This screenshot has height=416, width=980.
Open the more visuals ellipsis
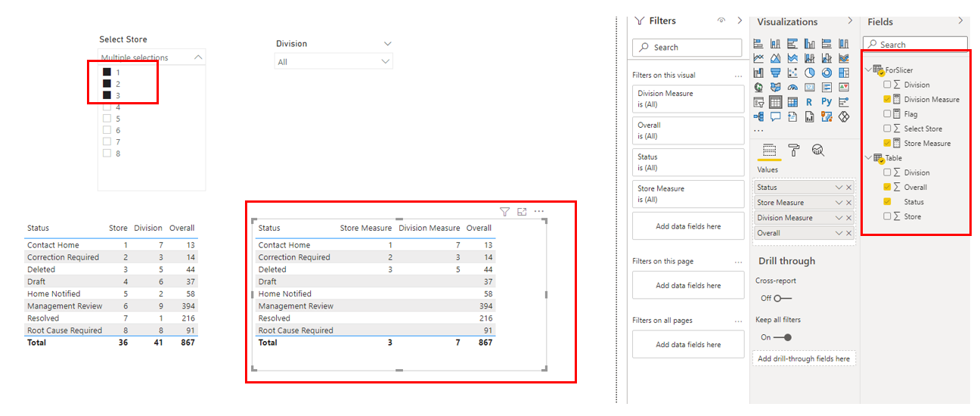pyautogui.click(x=758, y=131)
